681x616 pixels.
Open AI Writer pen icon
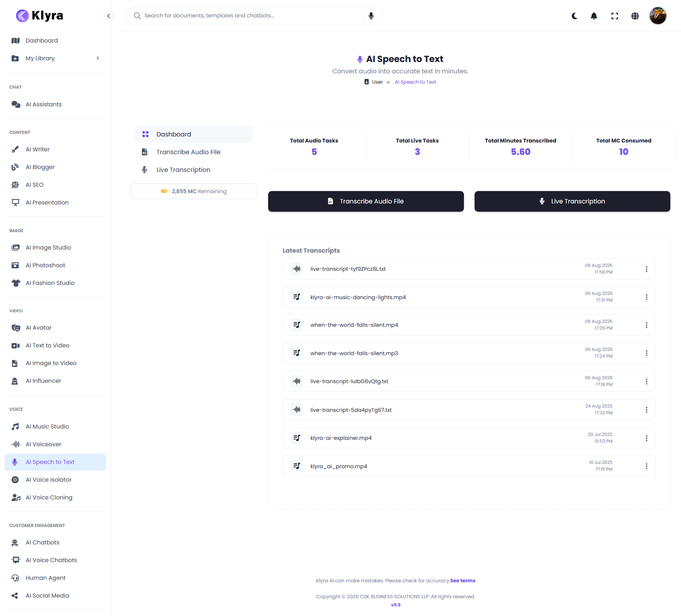(x=15, y=149)
